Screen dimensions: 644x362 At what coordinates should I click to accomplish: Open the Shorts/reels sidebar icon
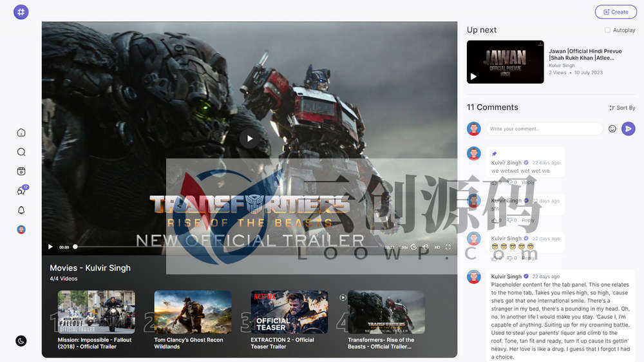pos(21,171)
